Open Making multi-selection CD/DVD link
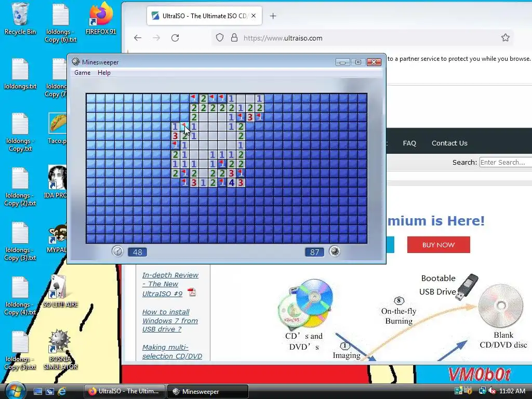Viewport: 532px width, 399px height. pos(172,352)
